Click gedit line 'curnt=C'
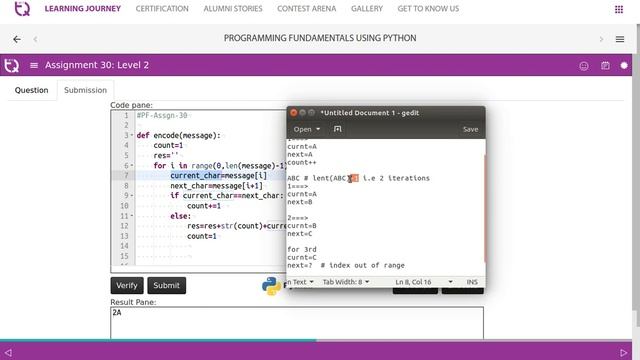This screenshot has width=640, height=360. (x=302, y=258)
